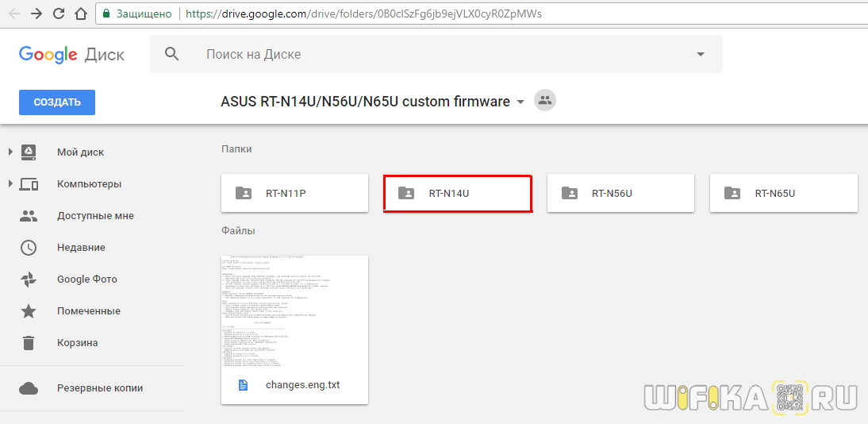
Task: Click the Недавние clock icon
Action: coord(29,247)
